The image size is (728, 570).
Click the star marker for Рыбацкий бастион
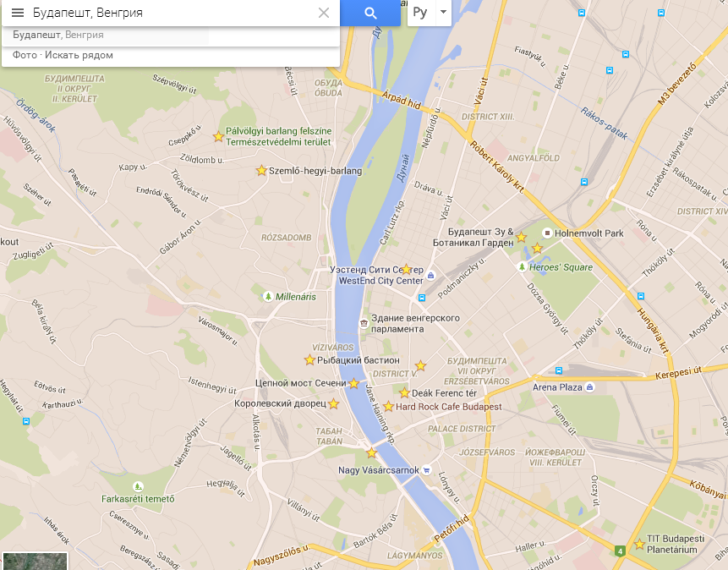point(309,360)
